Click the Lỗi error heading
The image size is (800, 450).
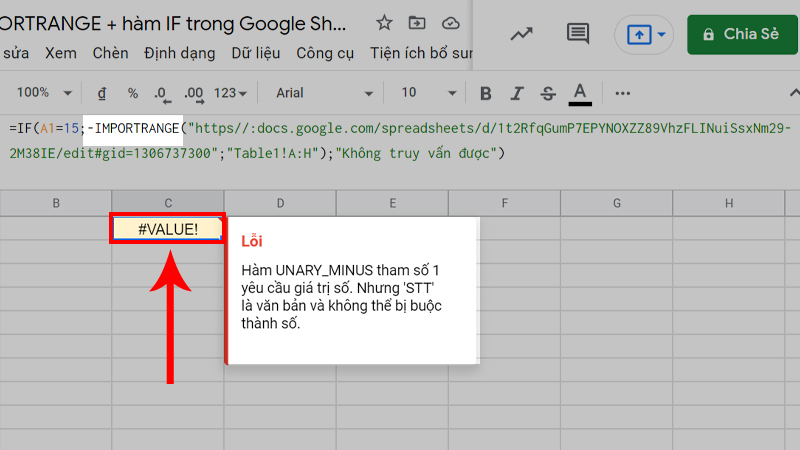(x=252, y=241)
